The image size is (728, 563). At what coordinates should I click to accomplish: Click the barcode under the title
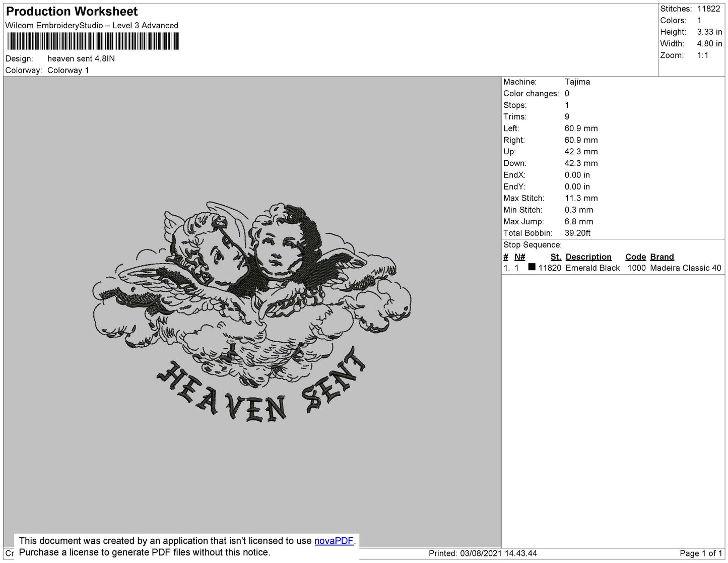pyautogui.click(x=93, y=41)
